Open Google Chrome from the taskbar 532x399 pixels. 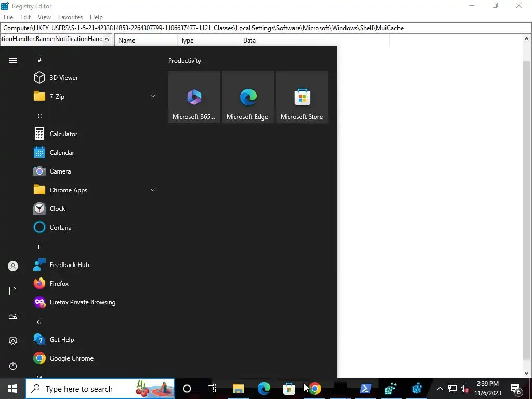point(314,389)
